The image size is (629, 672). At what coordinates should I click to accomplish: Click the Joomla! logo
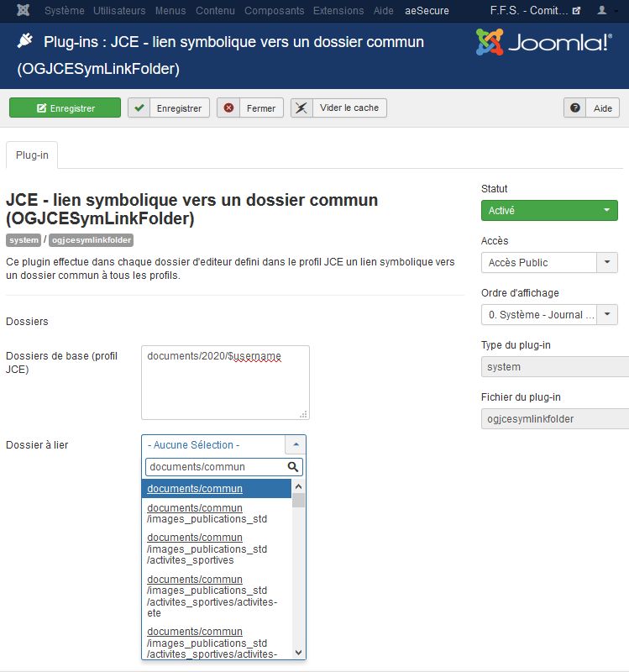coord(543,42)
